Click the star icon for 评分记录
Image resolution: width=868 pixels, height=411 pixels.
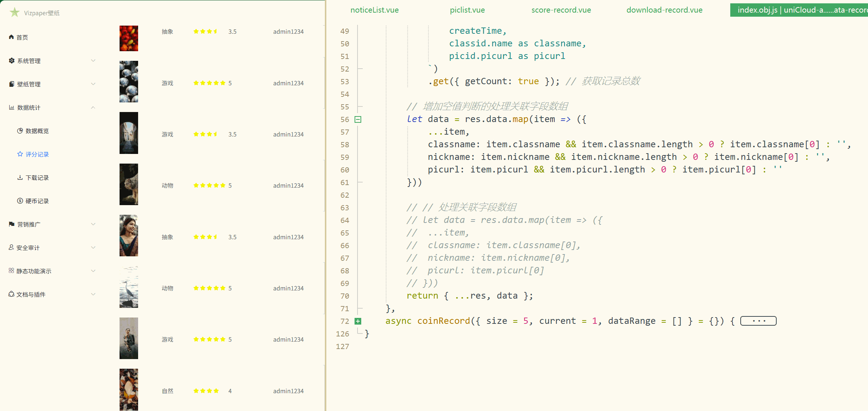(20, 154)
